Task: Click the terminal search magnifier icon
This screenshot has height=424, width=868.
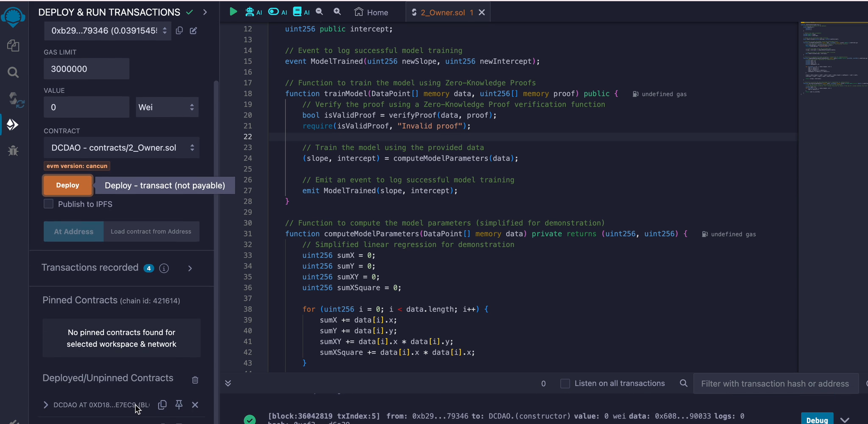Action: coord(684,383)
